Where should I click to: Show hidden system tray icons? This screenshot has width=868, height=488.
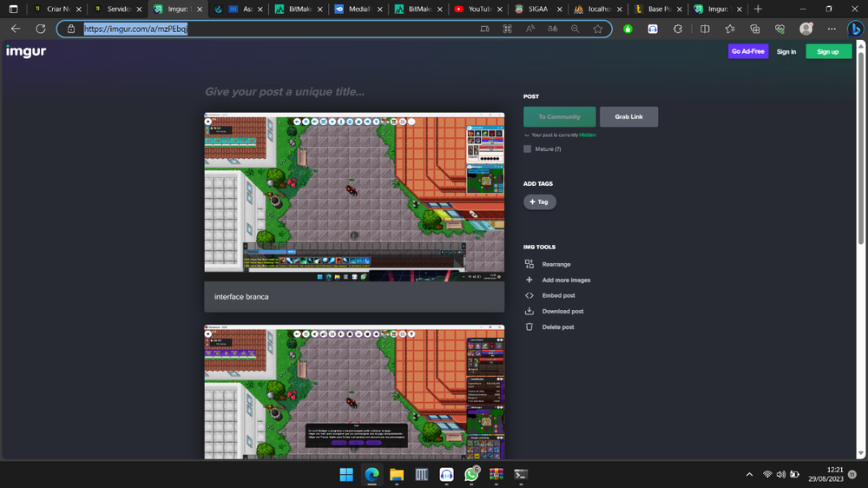(749, 474)
